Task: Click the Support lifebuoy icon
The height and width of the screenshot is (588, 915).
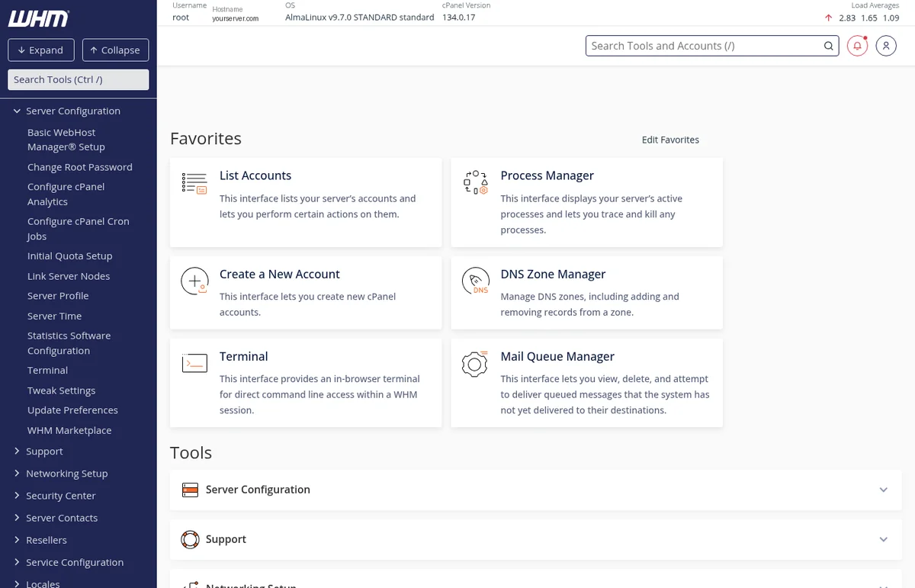Action: click(190, 539)
